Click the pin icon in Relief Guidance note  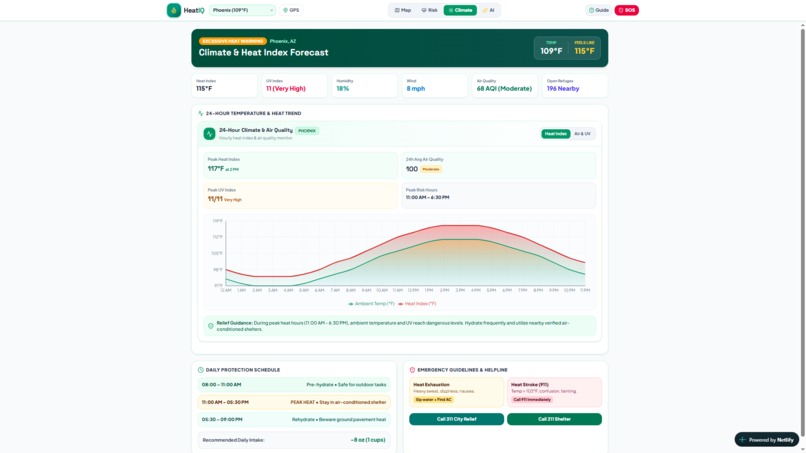pos(210,326)
